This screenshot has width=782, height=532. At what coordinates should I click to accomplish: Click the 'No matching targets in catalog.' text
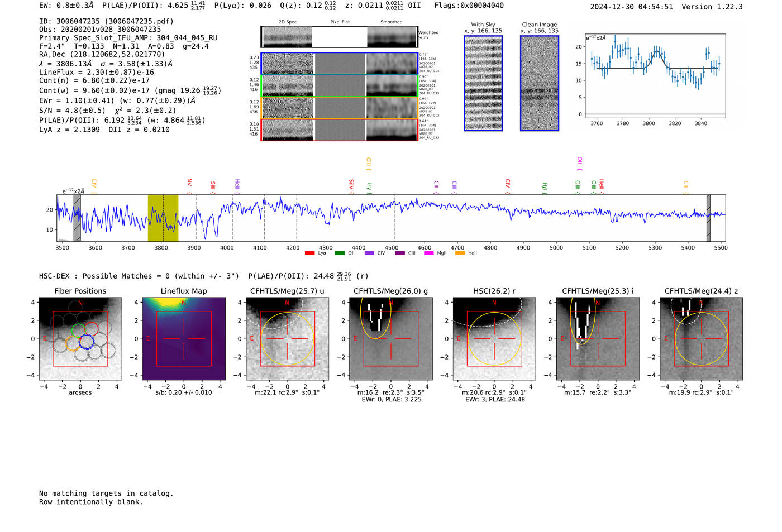(106, 493)
